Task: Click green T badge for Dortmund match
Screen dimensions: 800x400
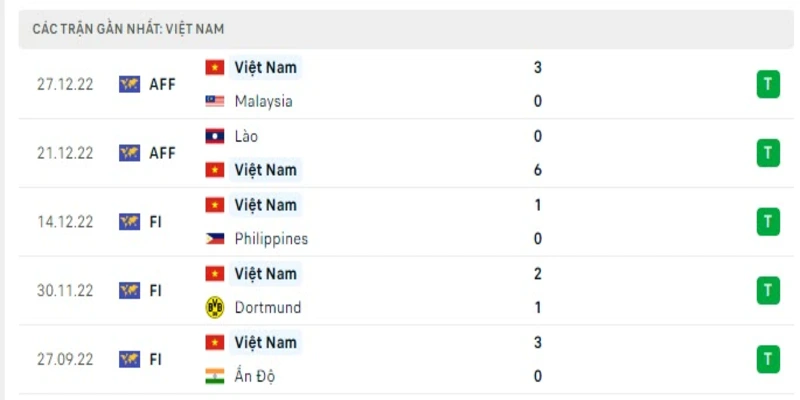Action: [768, 290]
